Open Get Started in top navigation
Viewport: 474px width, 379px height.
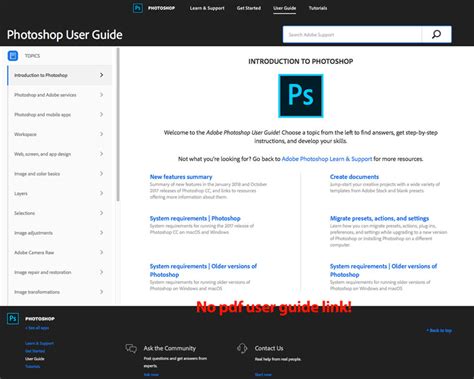point(249,8)
